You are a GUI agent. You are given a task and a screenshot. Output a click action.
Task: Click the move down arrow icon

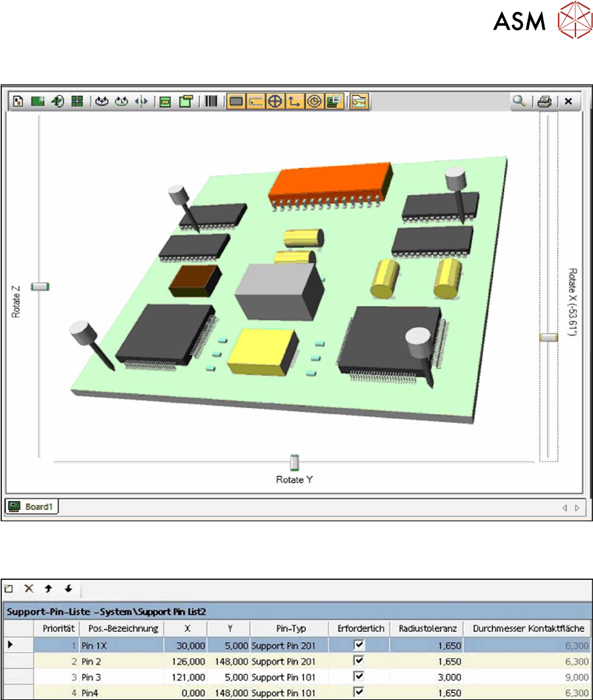click(68, 589)
